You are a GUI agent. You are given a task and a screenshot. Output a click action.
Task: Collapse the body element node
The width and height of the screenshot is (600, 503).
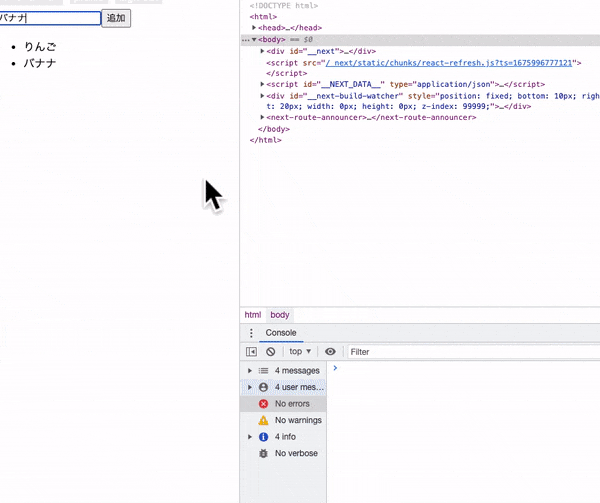click(x=254, y=39)
